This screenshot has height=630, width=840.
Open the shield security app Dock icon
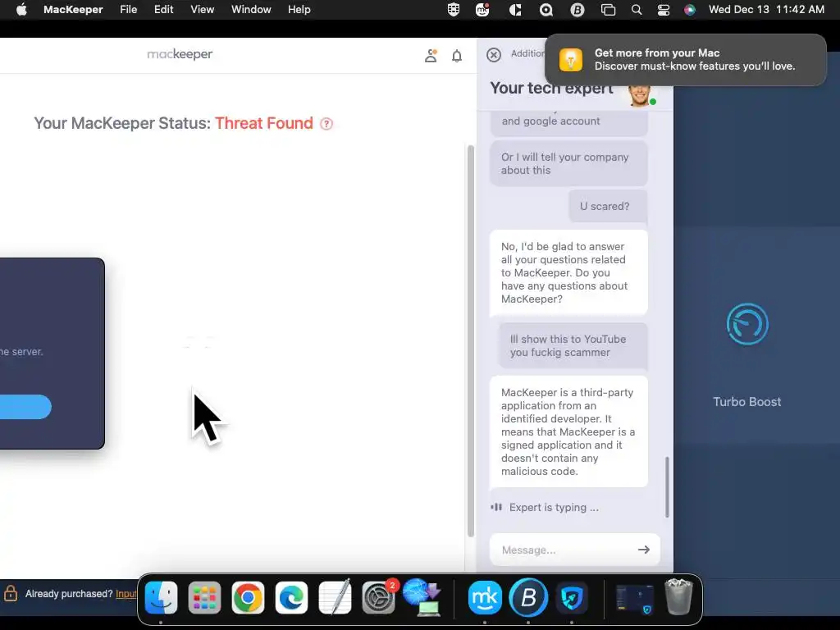(572, 597)
